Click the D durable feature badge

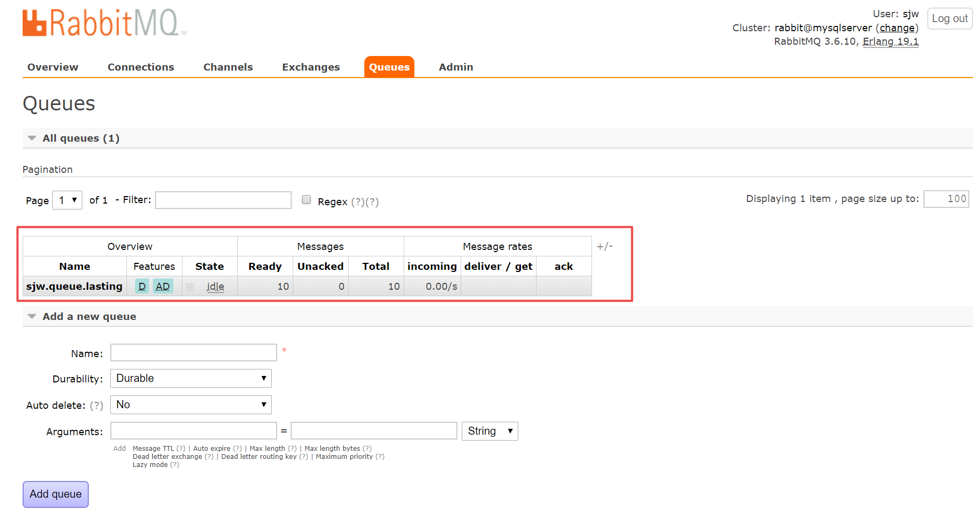pos(142,287)
